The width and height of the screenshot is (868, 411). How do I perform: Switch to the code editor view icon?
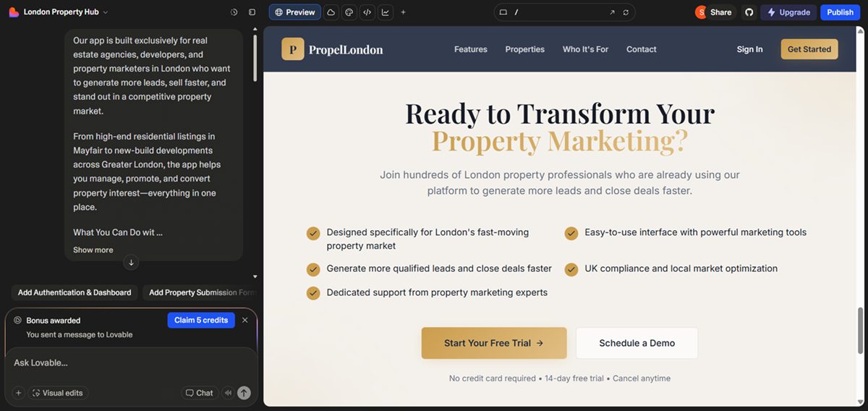pyautogui.click(x=367, y=12)
